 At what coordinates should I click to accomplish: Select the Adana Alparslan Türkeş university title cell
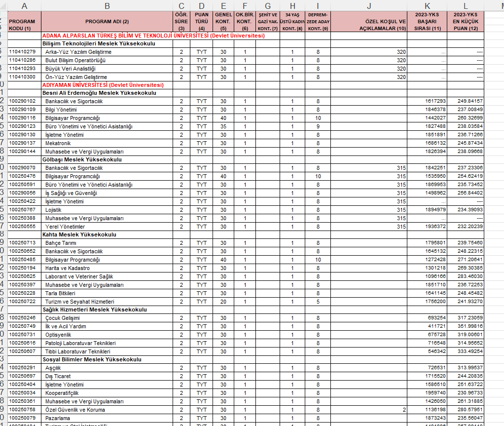coord(153,36)
